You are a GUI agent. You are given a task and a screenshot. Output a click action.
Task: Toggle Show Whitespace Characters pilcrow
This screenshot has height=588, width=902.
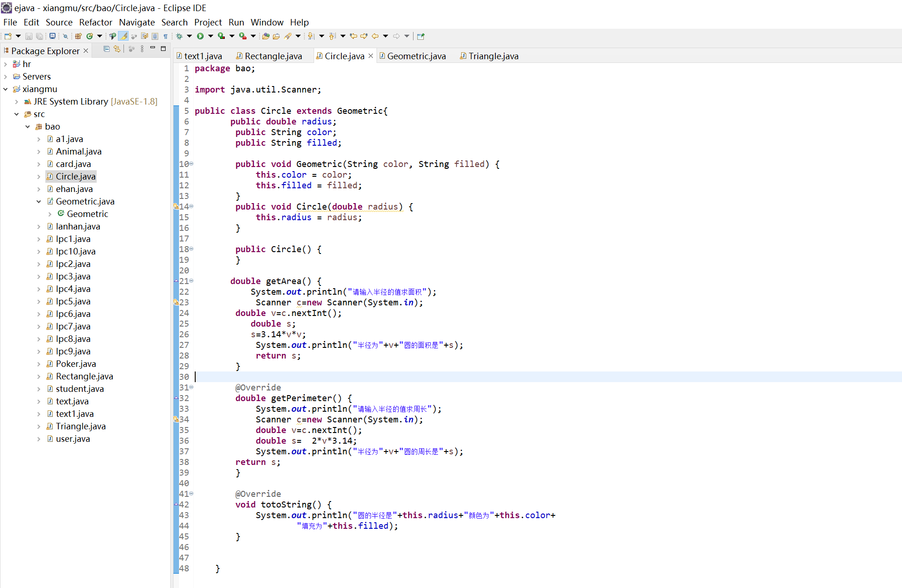tap(165, 36)
